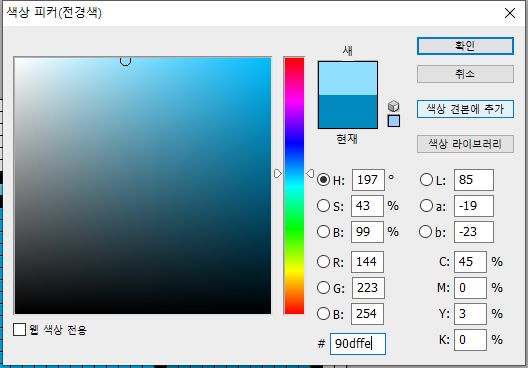
Task: Click the G field showing 223
Action: [368, 288]
